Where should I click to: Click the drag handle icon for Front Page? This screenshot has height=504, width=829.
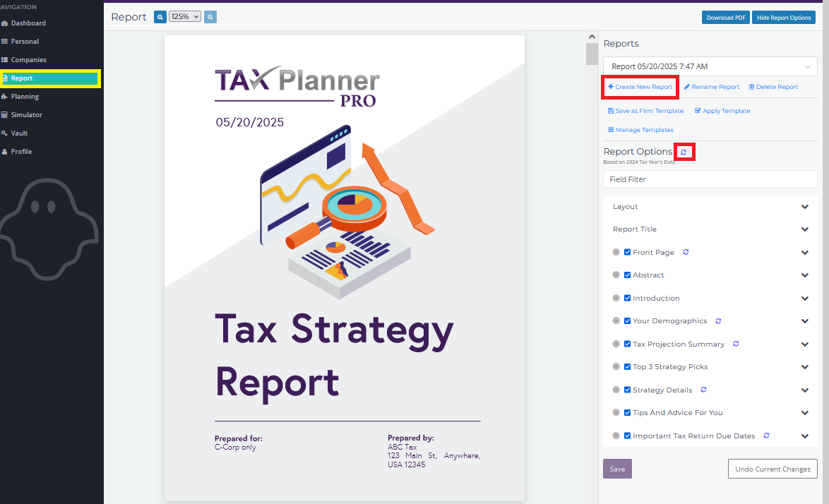[x=616, y=252]
